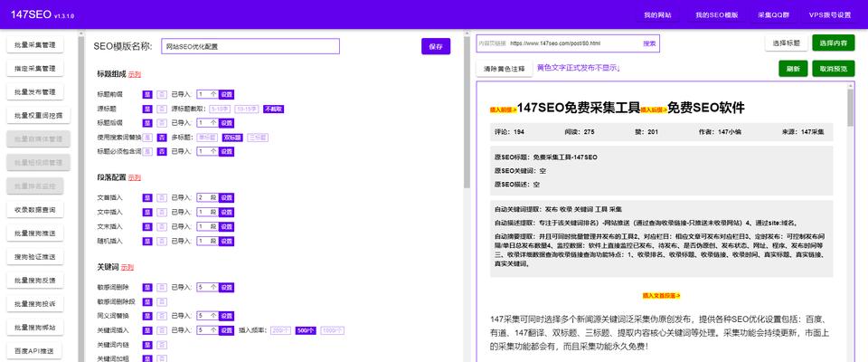Screen dimensions: 868x362
Task: Set 标题后缀 to 否
Action: click(x=162, y=122)
